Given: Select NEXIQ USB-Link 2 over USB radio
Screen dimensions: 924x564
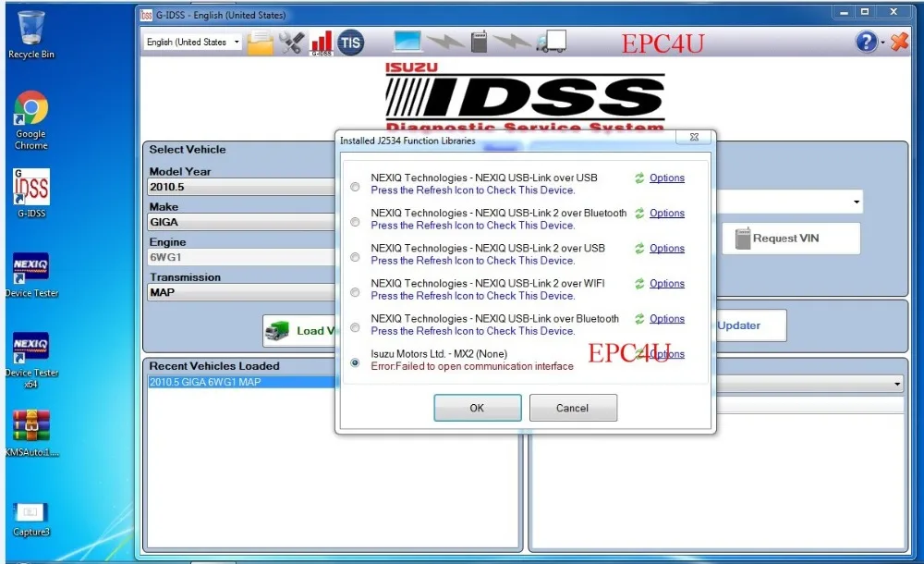Looking at the screenshot, I should [355, 257].
